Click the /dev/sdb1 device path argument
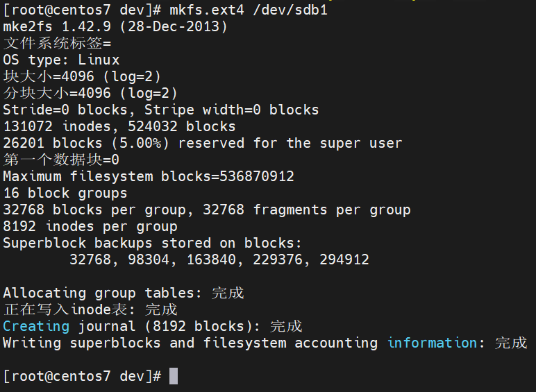 [x=290, y=10]
